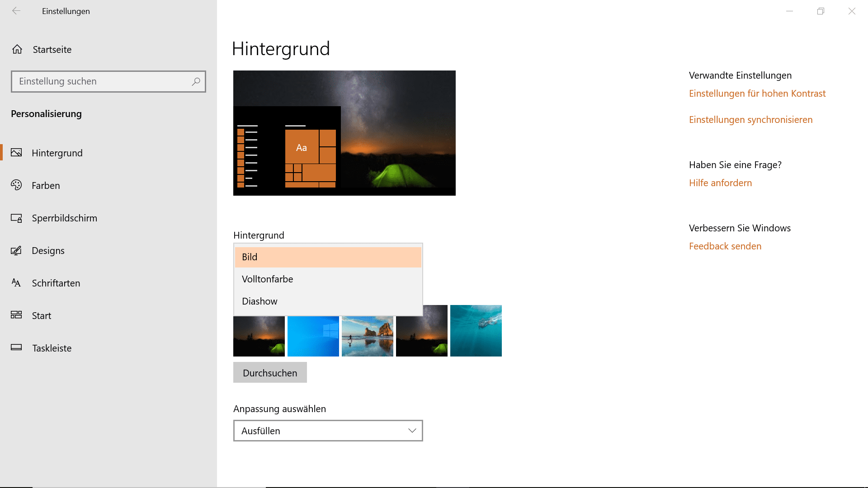Viewport: 868px width, 488px height.
Task: Go to Designs settings
Action: tap(108, 250)
